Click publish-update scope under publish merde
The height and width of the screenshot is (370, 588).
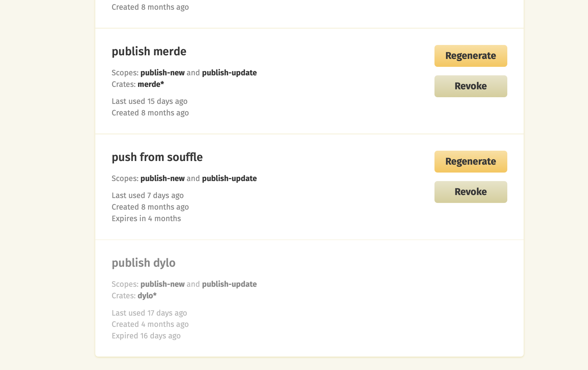[x=229, y=73]
